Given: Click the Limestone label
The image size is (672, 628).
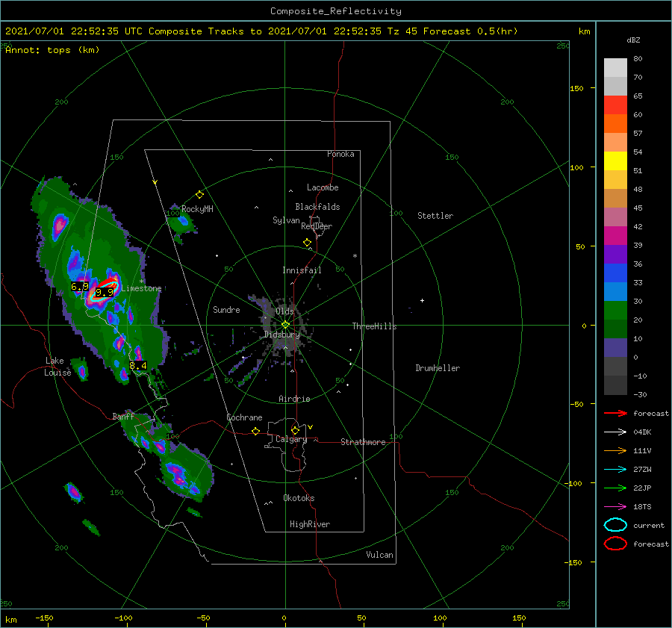Looking at the screenshot, I should (141, 288).
